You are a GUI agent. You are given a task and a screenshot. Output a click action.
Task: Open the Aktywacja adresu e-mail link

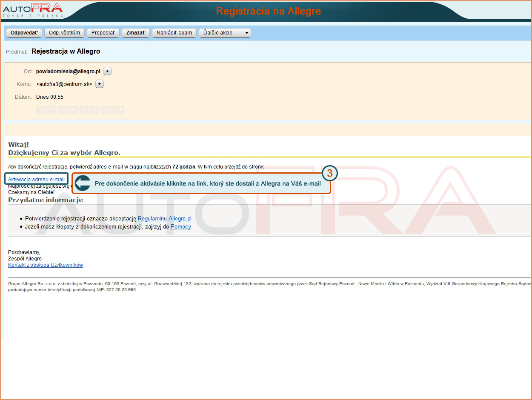36,180
